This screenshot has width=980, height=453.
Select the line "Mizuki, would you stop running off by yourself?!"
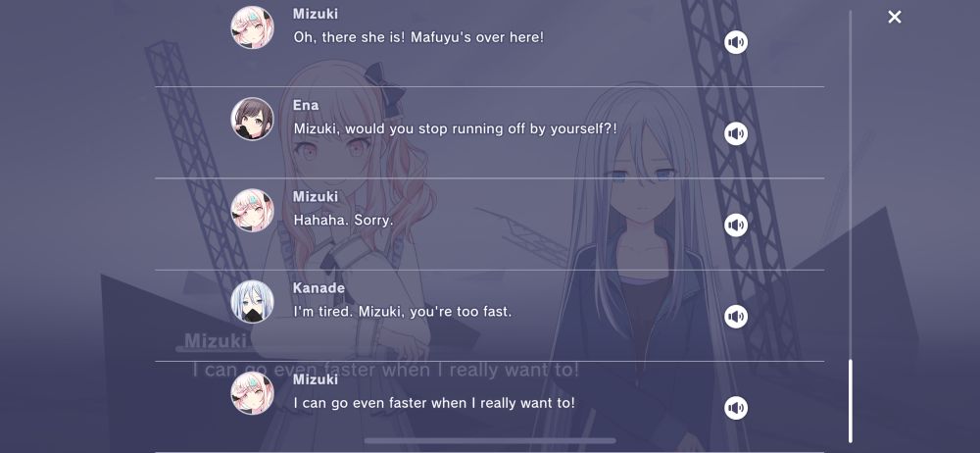pos(455,128)
